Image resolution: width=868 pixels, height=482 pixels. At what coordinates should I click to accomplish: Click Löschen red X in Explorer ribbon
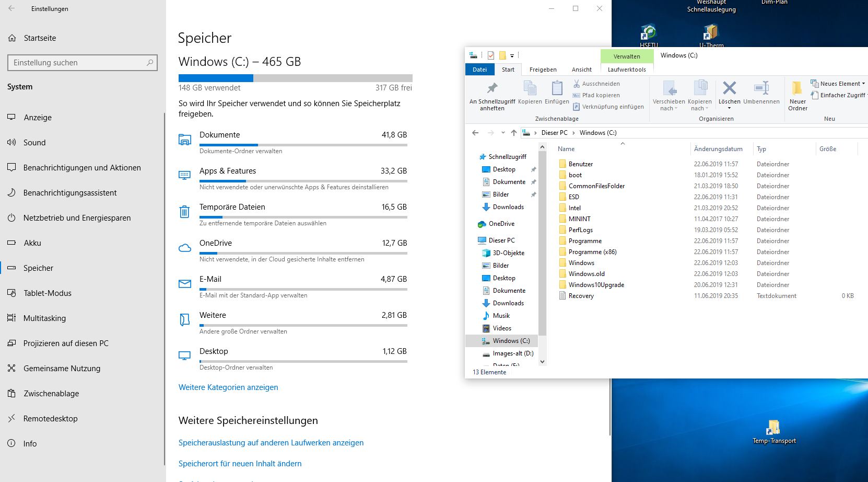[730, 88]
